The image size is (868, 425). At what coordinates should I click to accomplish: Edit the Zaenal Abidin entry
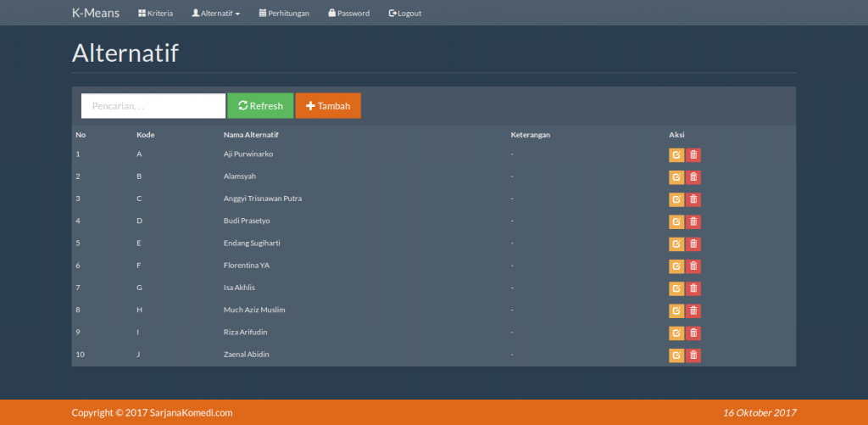click(676, 355)
